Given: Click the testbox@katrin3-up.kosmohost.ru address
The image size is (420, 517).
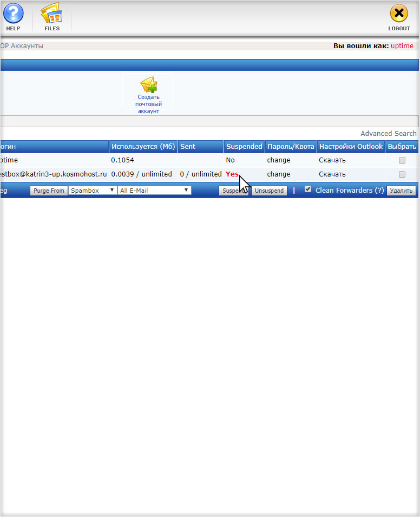Looking at the screenshot, I should click(x=54, y=174).
